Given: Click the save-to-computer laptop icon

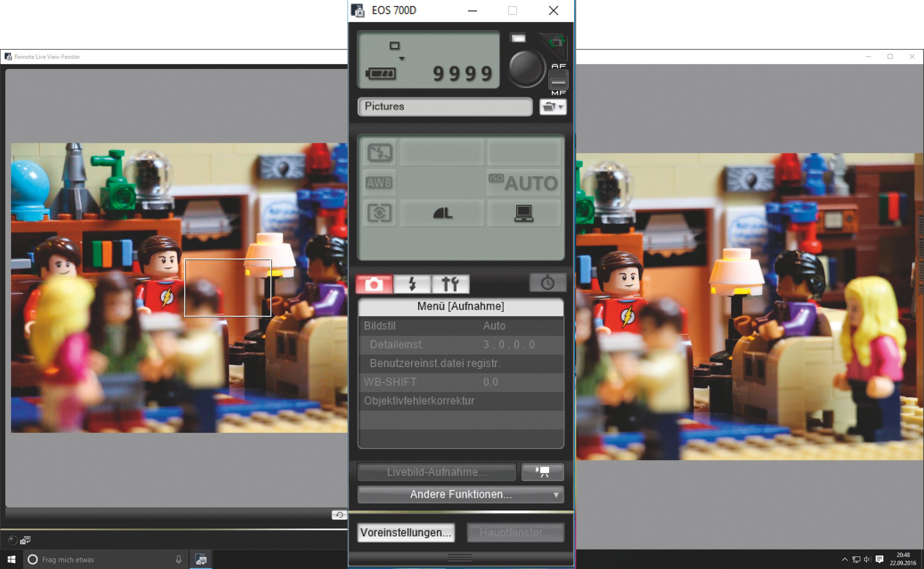Looking at the screenshot, I should (524, 213).
